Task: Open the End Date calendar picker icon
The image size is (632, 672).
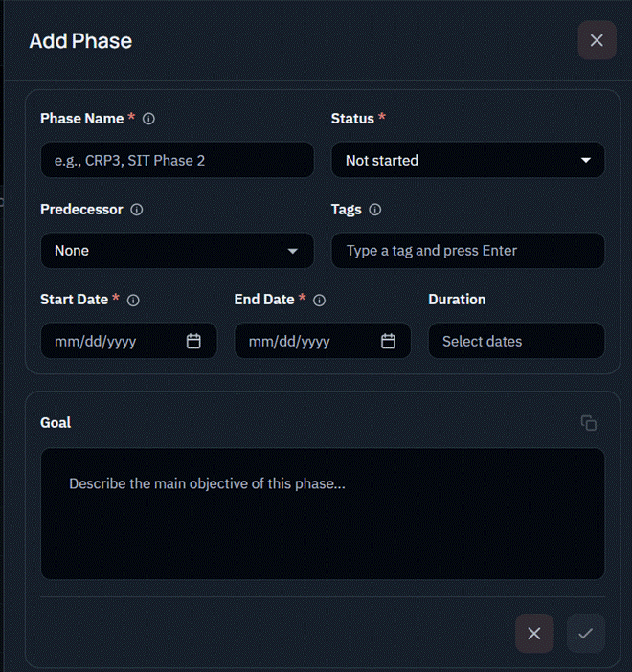Action: coord(388,341)
